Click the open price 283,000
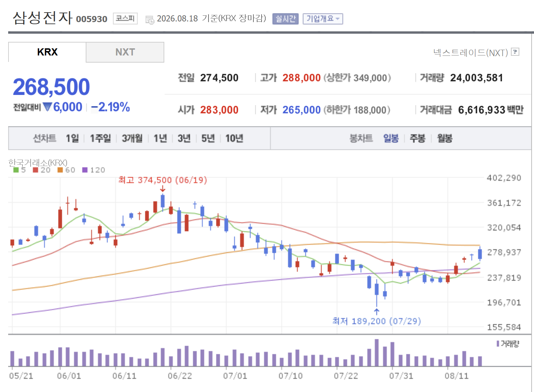The image size is (534, 392). (219, 110)
